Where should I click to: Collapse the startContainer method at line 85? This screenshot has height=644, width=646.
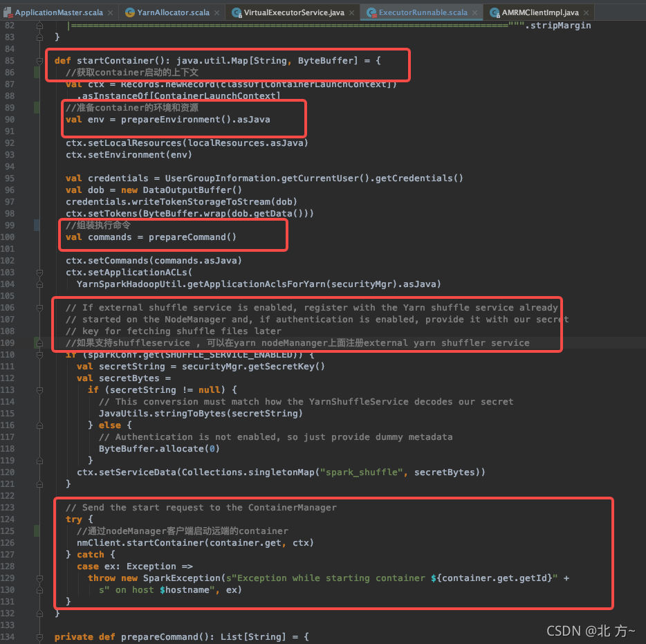(x=39, y=61)
